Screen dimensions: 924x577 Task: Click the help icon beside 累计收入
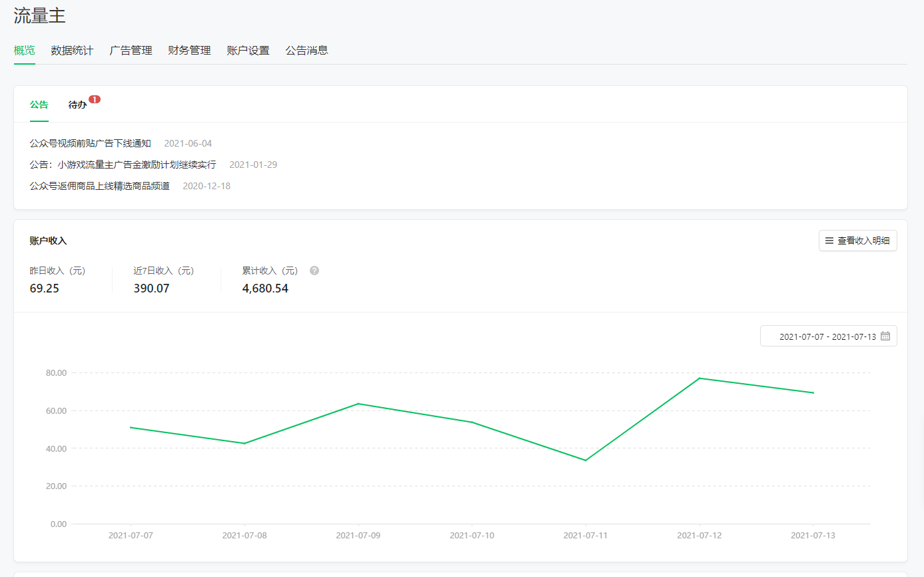pyautogui.click(x=314, y=271)
